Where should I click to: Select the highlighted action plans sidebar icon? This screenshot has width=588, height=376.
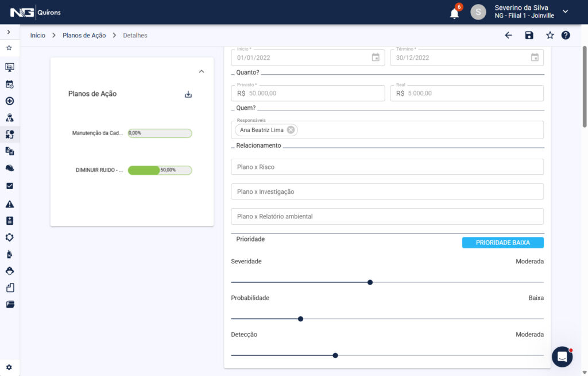coord(10,135)
